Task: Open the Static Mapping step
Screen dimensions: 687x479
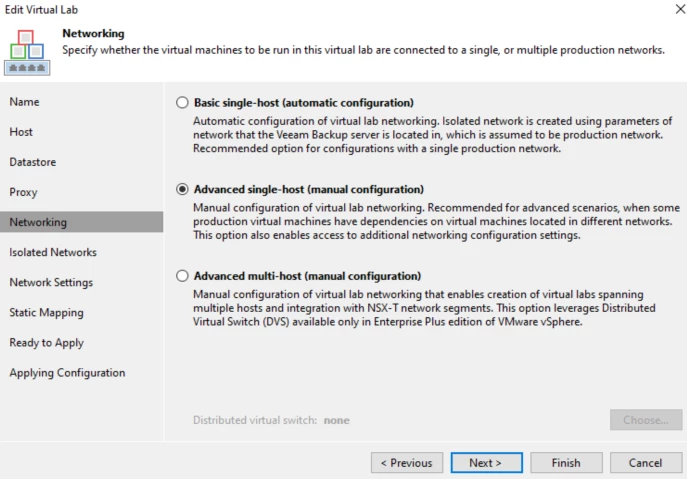Action: (x=46, y=312)
